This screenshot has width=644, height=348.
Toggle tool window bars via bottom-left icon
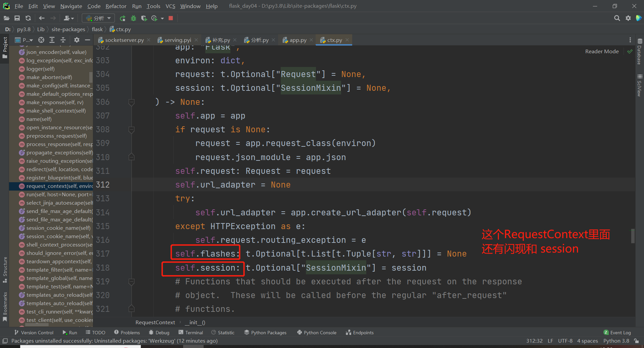pyautogui.click(x=5, y=341)
